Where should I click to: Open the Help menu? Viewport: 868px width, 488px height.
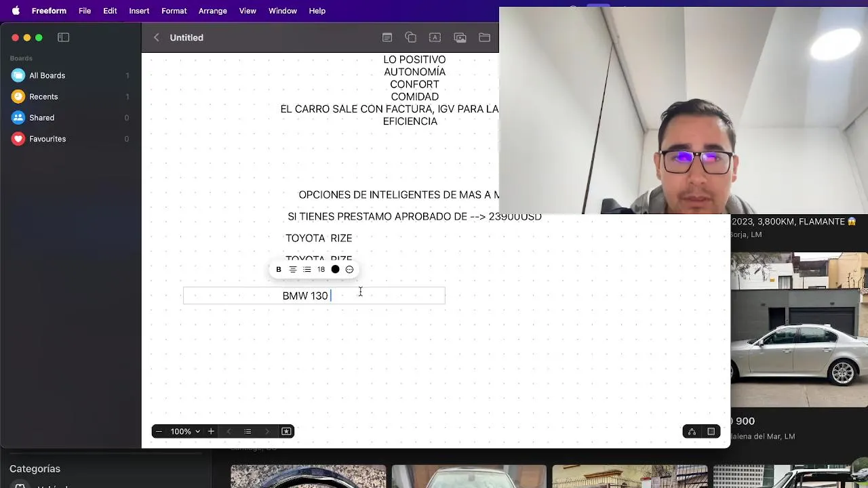pyautogui.click(x=317, y=11)
